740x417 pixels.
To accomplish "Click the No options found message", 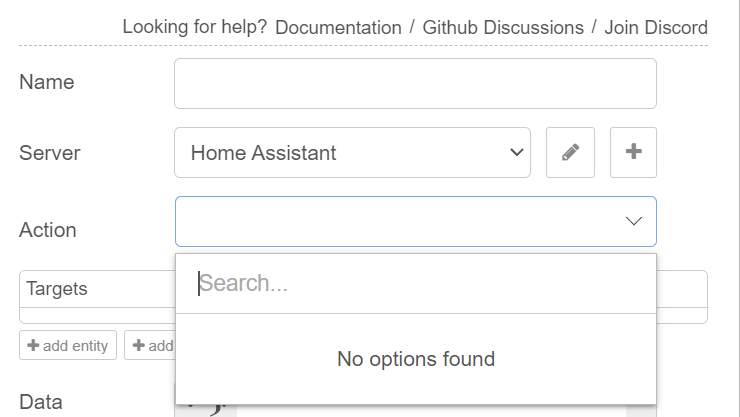I will coord(416,359).
